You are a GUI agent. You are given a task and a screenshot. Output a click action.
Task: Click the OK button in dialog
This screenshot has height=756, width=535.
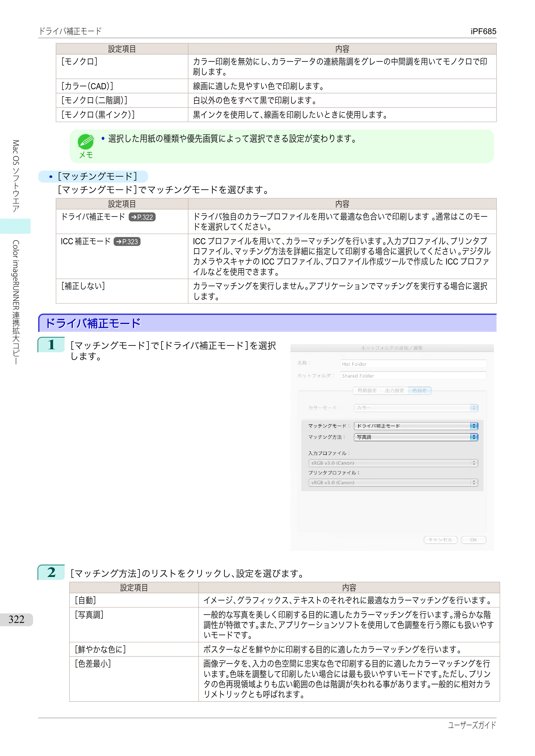click(x=474, y=540)
